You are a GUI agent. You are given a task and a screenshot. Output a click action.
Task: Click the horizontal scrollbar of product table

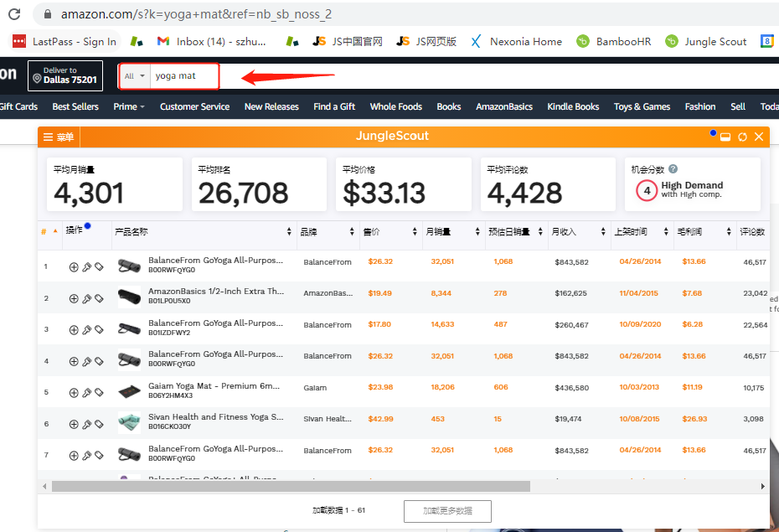(290, 487)
